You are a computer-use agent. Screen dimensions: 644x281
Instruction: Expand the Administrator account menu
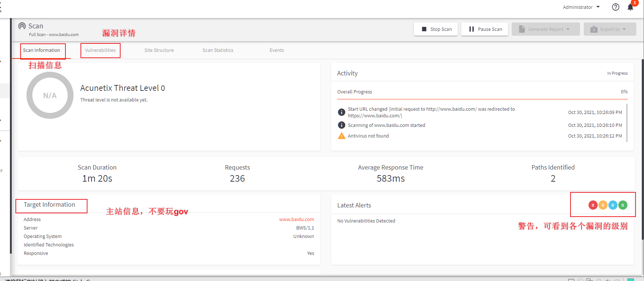coord(581,7)
